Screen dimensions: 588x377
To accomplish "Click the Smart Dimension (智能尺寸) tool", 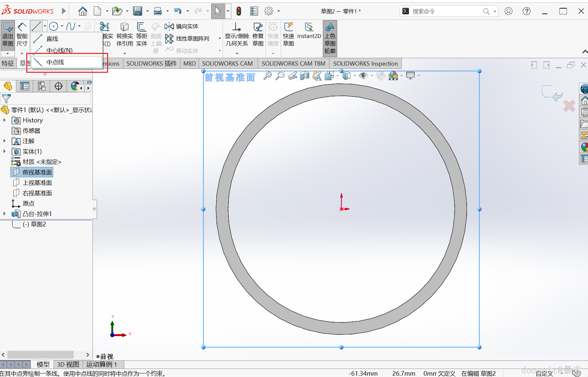I will click(22, 35).
